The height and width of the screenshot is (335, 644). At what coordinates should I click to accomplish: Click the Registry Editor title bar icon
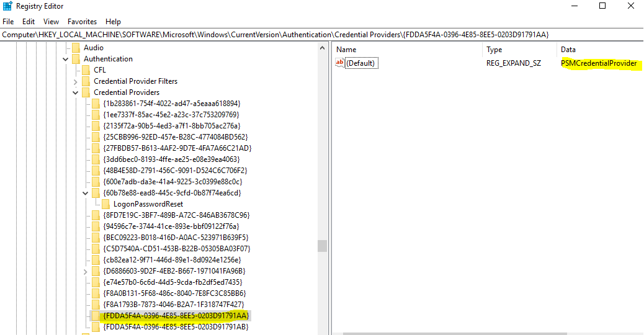[x=7, y=6]
